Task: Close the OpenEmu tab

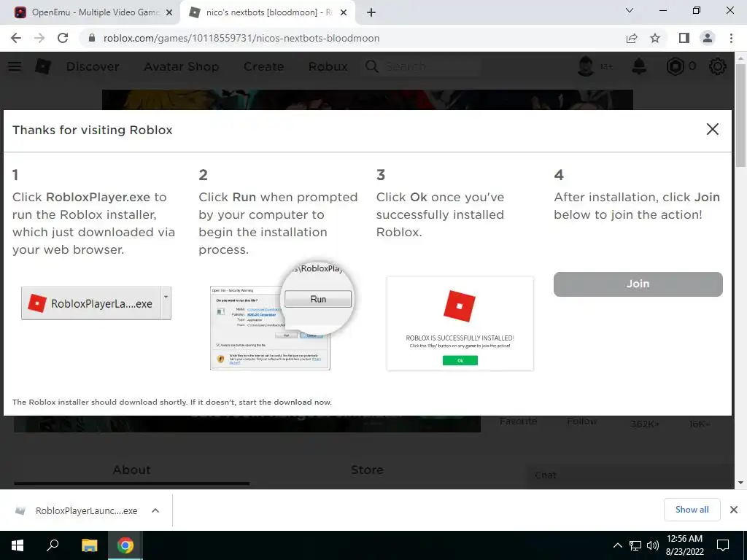Action: (169, 12)
